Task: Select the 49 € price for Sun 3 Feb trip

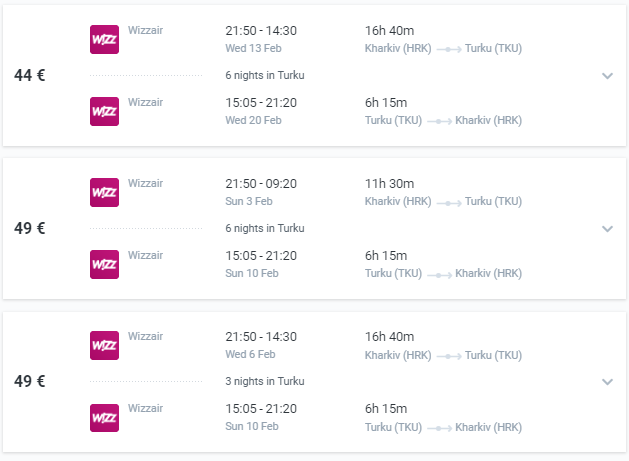Action: [30, 228]
